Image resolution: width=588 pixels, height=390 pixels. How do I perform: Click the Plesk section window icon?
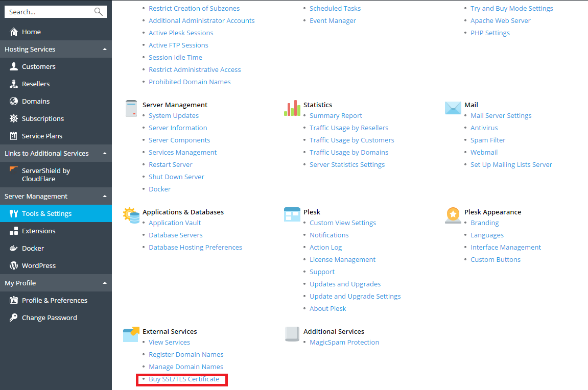(292, 215)
